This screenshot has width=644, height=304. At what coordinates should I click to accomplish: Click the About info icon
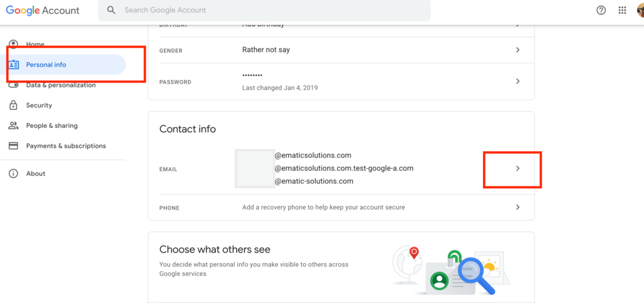coord(13,173)
